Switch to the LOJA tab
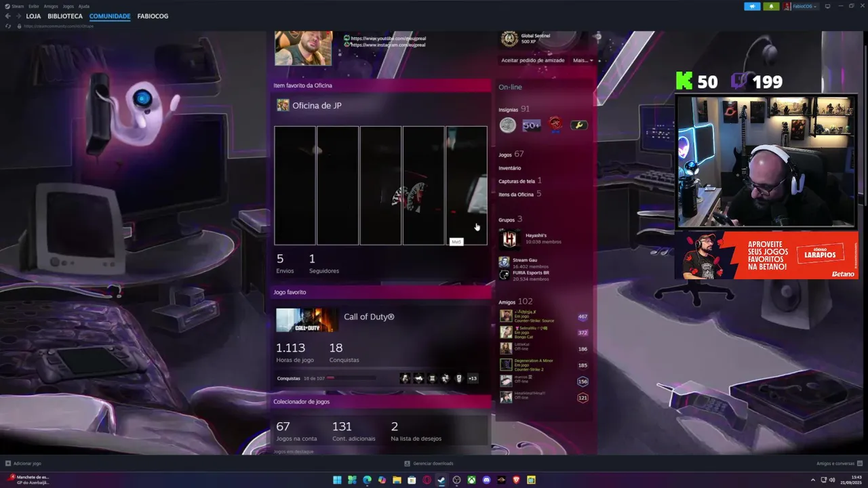 click(x=33, y=16)
